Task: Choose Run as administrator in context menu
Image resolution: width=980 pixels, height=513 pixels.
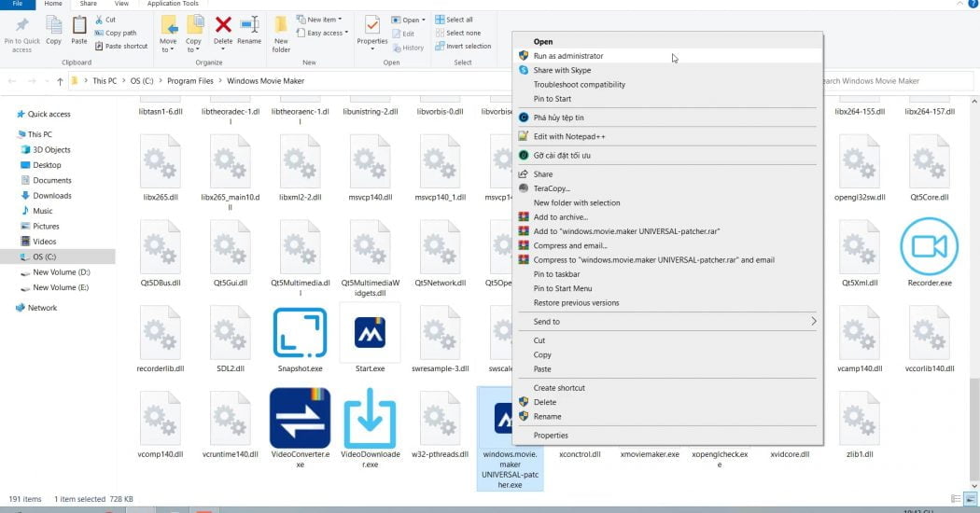Action: [x=667, y=56]
